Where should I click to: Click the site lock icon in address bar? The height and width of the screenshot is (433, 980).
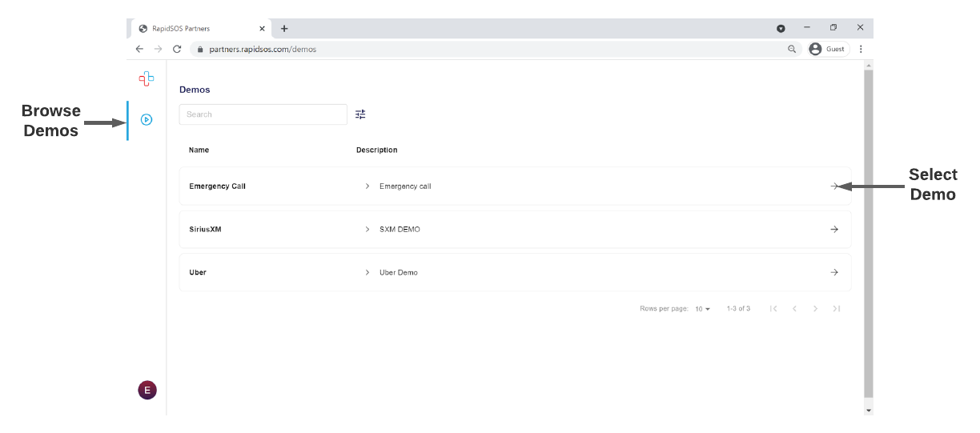(200, 50)
